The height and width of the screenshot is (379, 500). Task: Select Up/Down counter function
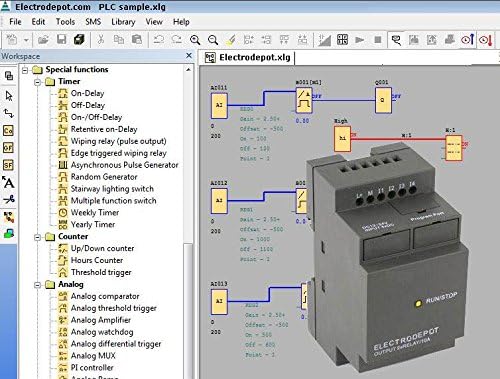point(102,248)
